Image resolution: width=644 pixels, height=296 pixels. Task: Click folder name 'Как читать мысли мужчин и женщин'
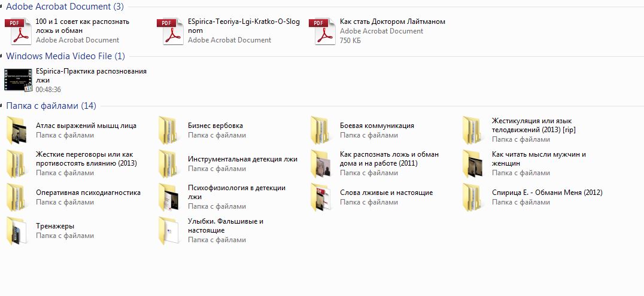tap(539, 159)
